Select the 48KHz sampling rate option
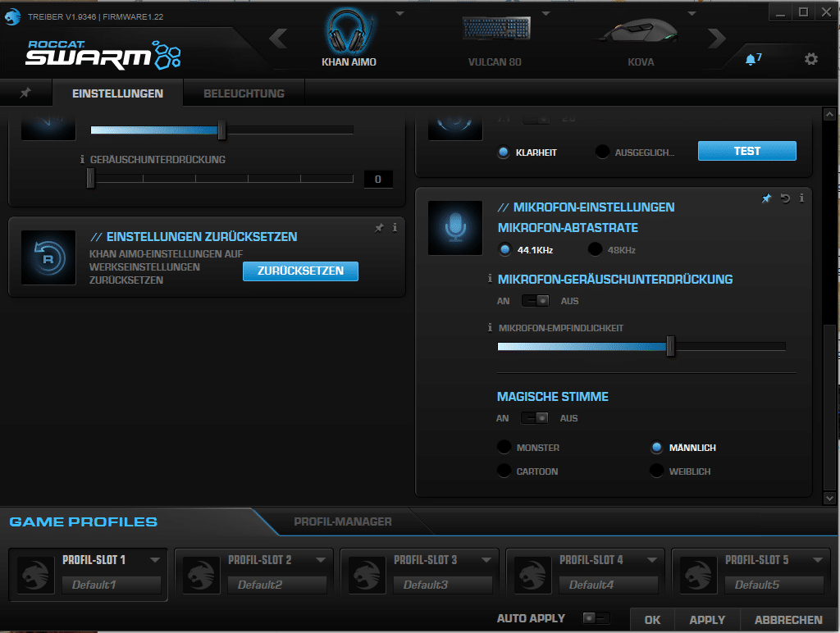 [595, 250]
